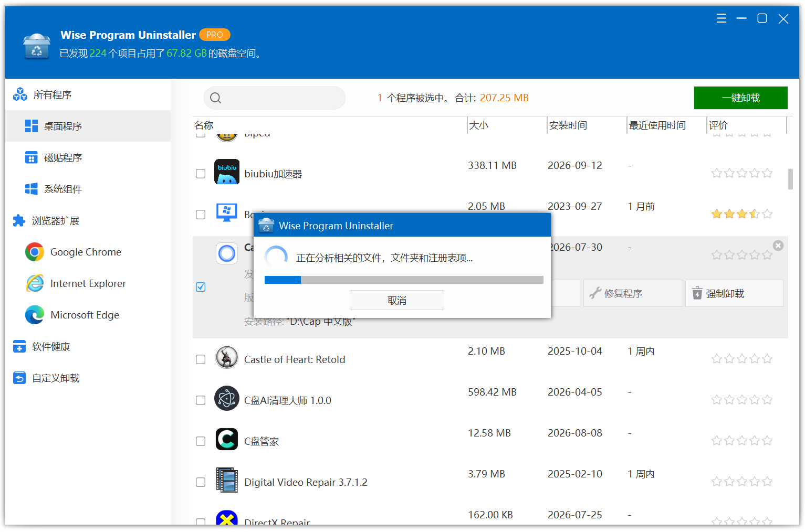This screenshot has height=532, width=805.
Task: Click the Microsoft Edge icon
Action: pos(35,315)
